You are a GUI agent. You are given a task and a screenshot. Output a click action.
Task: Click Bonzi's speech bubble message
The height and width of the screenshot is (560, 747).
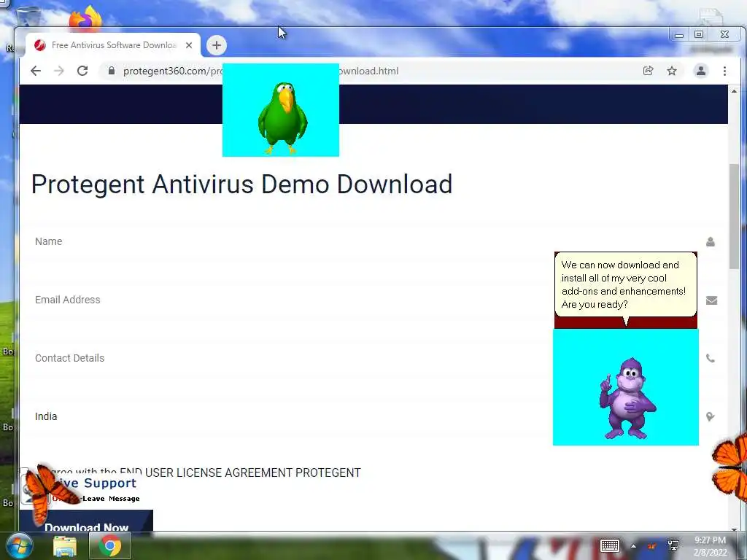tap(625, 285)
